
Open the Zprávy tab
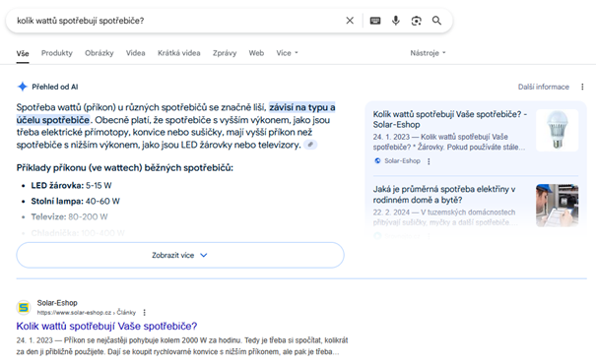pyautogui.click(x=225, y=53)
